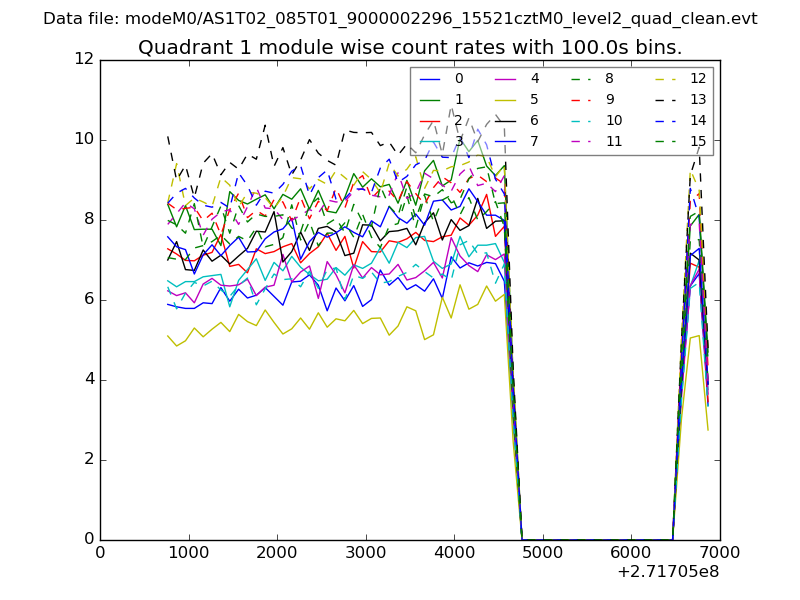Click x-axis tick label 5000
The image size is (800, 600).
[x=543, y=551]
